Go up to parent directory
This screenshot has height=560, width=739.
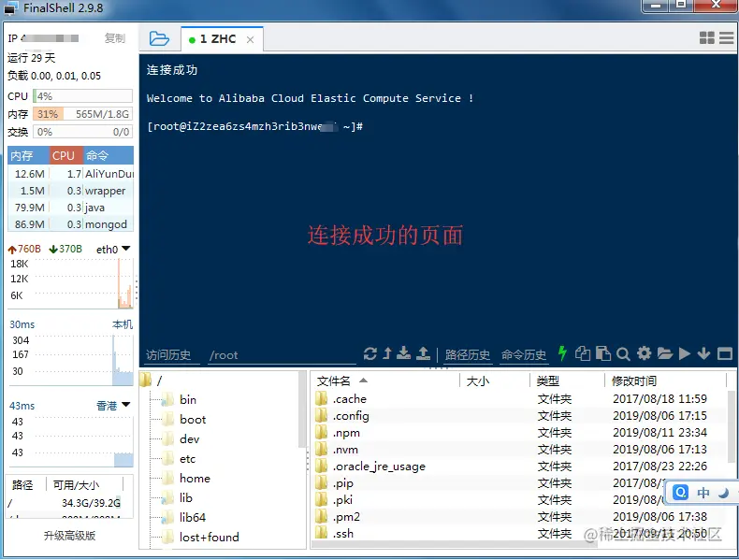click(x=387, y=353)
